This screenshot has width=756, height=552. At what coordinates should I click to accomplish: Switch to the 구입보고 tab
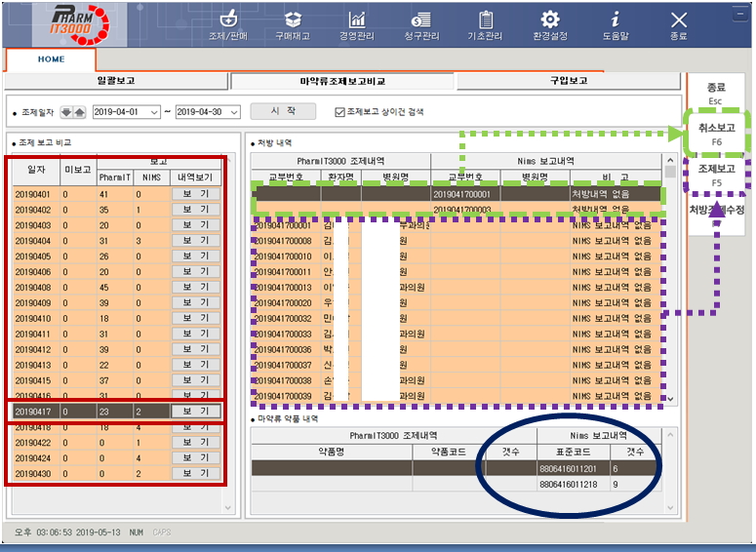click(569, 81)
